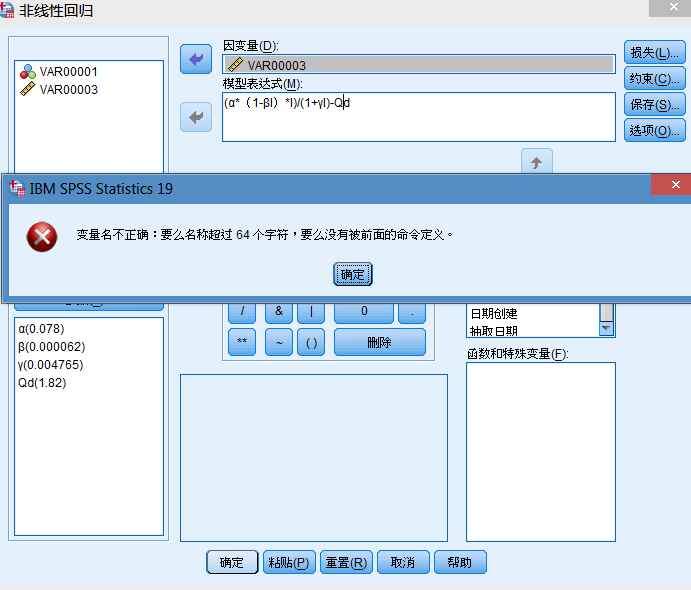
Task: Click the dependent variable field VAR00003
Action: [419, 64]
